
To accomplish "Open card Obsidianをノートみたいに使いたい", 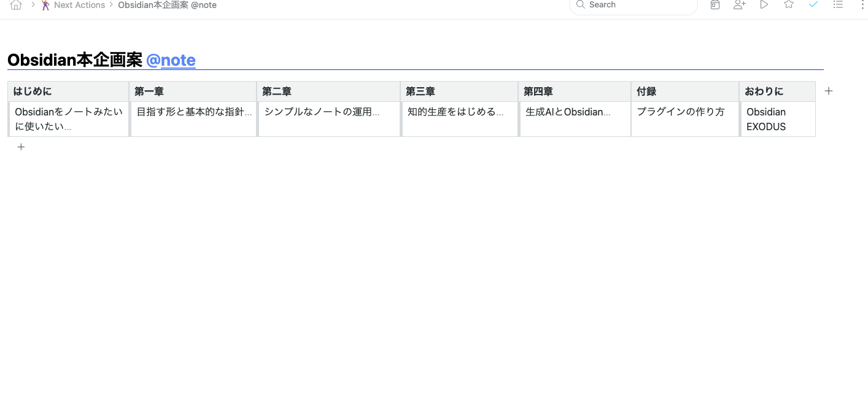I will 69,119.
